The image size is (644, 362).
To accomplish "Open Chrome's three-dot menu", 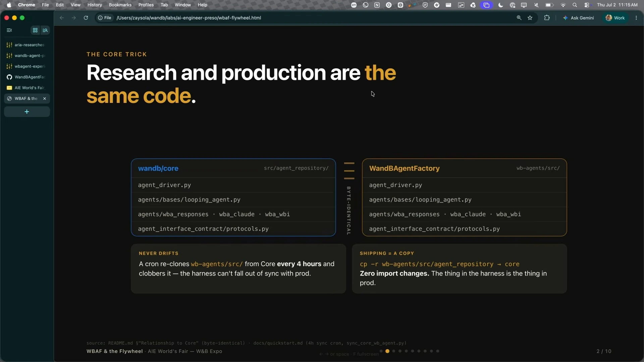I will point(636,18).
